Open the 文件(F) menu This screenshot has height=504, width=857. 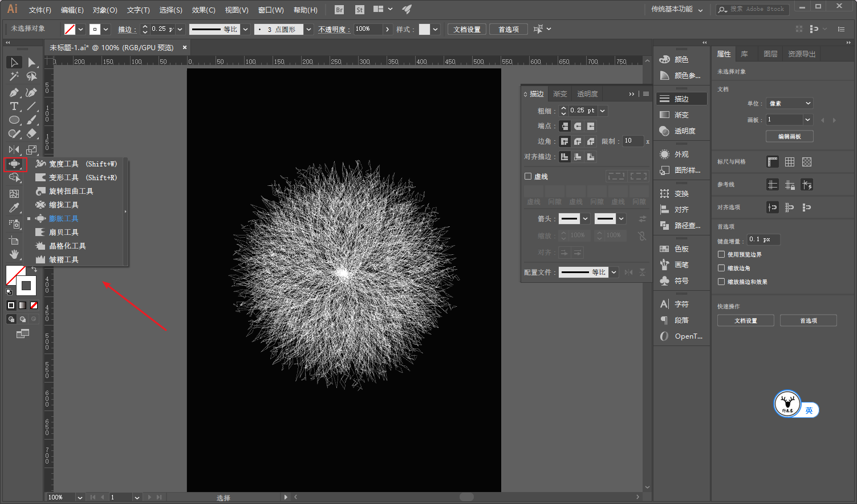point(40,10)
